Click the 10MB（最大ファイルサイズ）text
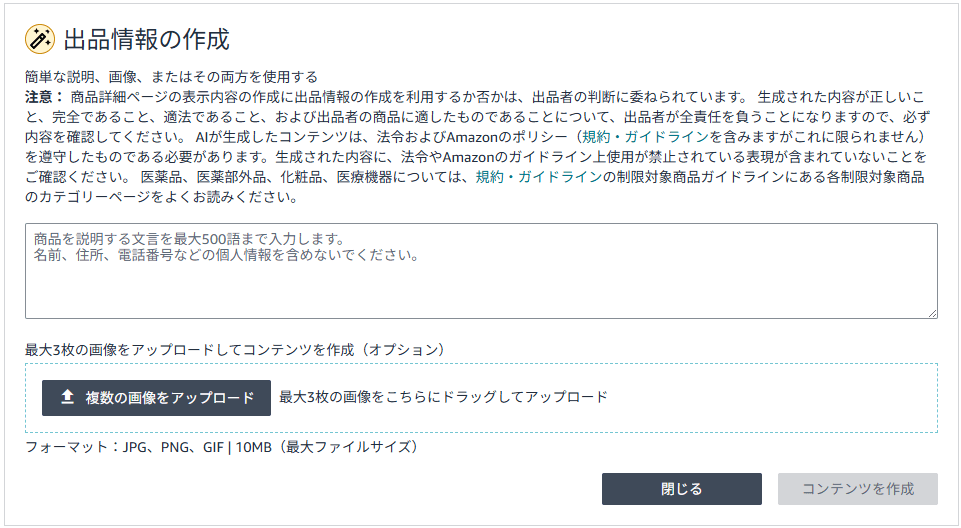 (x=329, y=447)
